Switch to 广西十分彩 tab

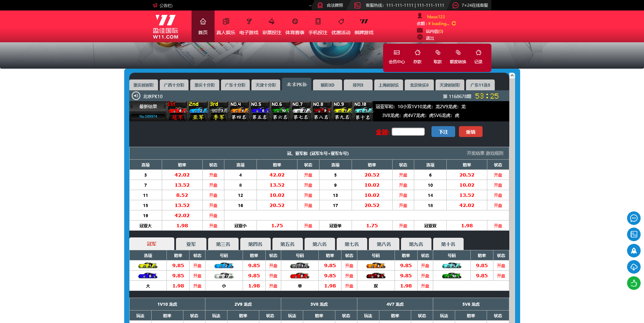click(174, 85)
